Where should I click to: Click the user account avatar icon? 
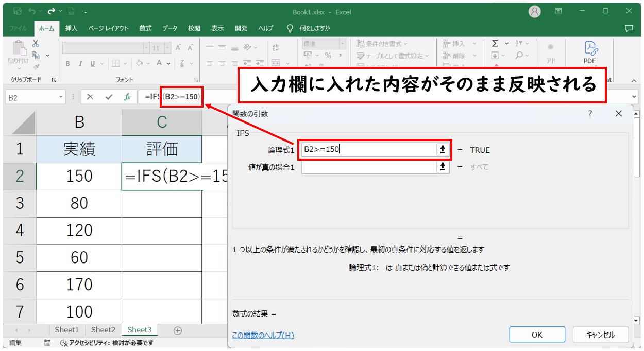pyautogui.click(x=535, y=11)
